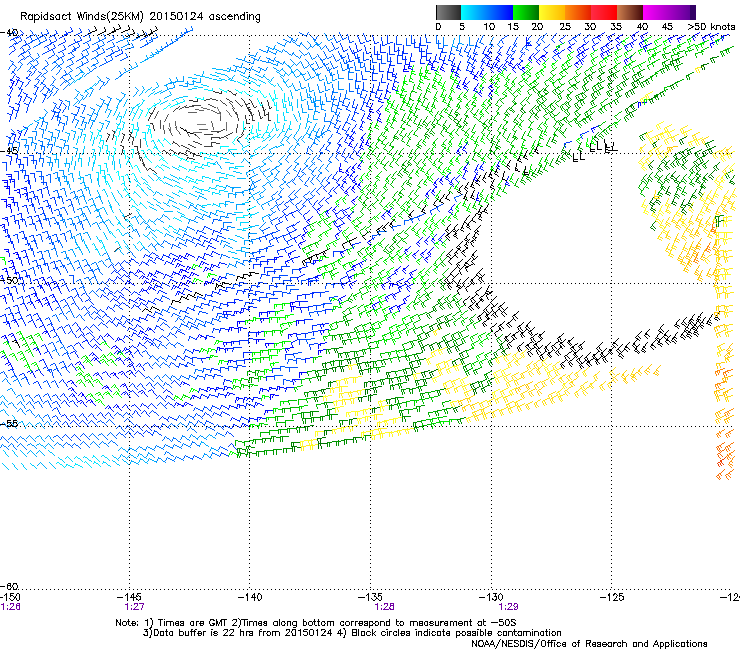Click the '-150' longitude axis label
Image resolution: width=740 pixels, height=650 pixels.
(x=10, y=597)
